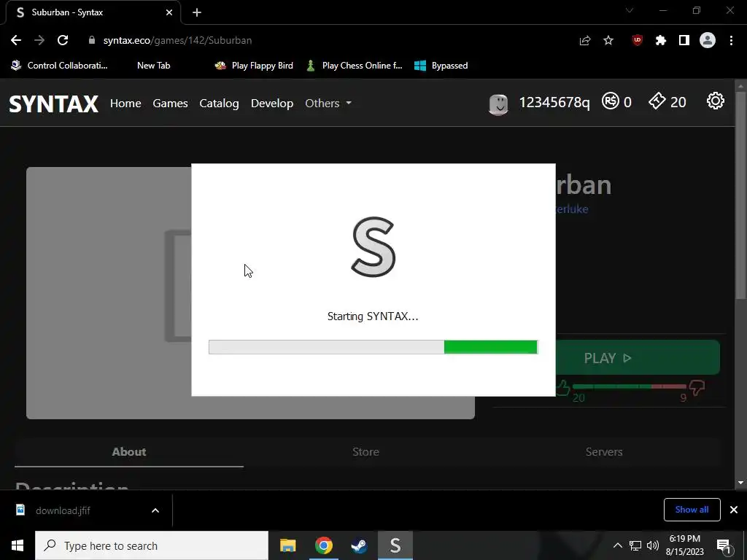Expand the Others dropdown menu

(x=328, y=104)
